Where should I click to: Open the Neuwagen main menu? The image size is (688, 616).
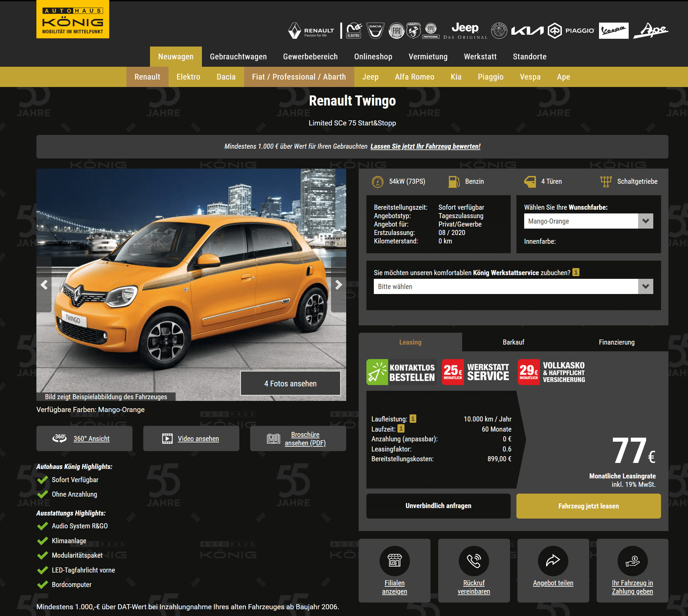pyautogui.click(x=176, y=57)
